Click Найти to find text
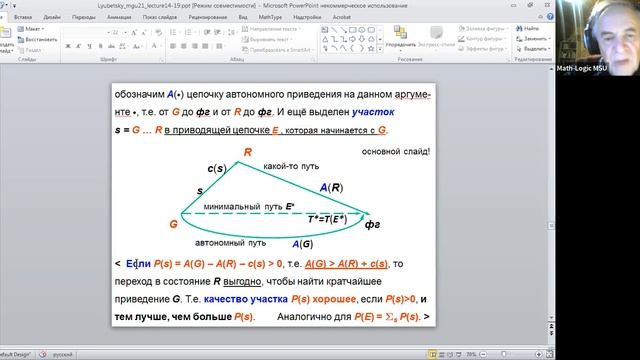 (x=527, y=29)
